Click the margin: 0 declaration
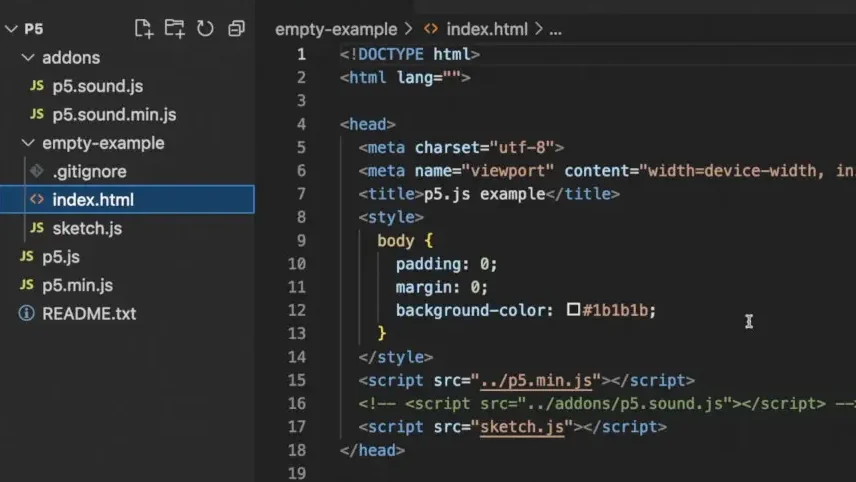This screenshot has height=482, width=856. click(x=442, y=287)
